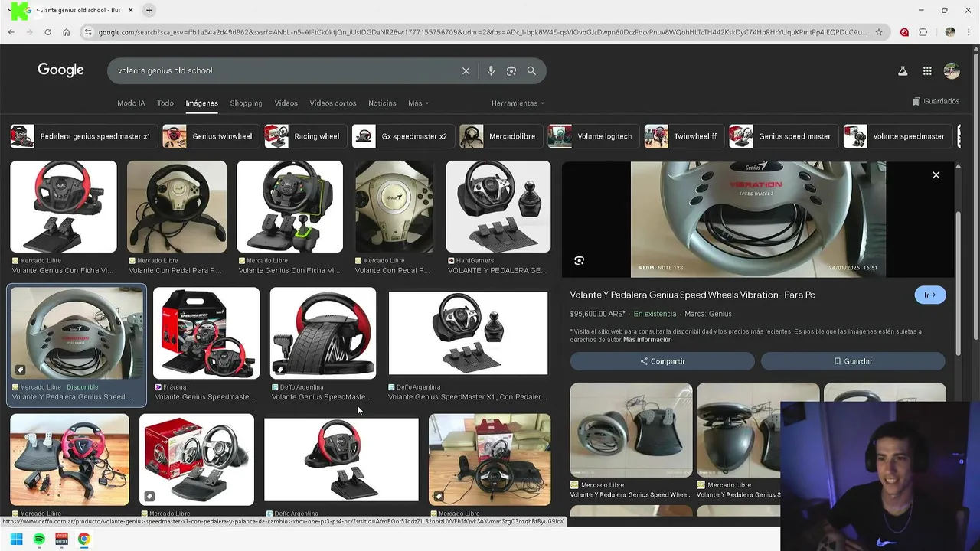Click the Ir button to visit the site
Viewport: 980px width, 551px height.
tap(930, 295)
